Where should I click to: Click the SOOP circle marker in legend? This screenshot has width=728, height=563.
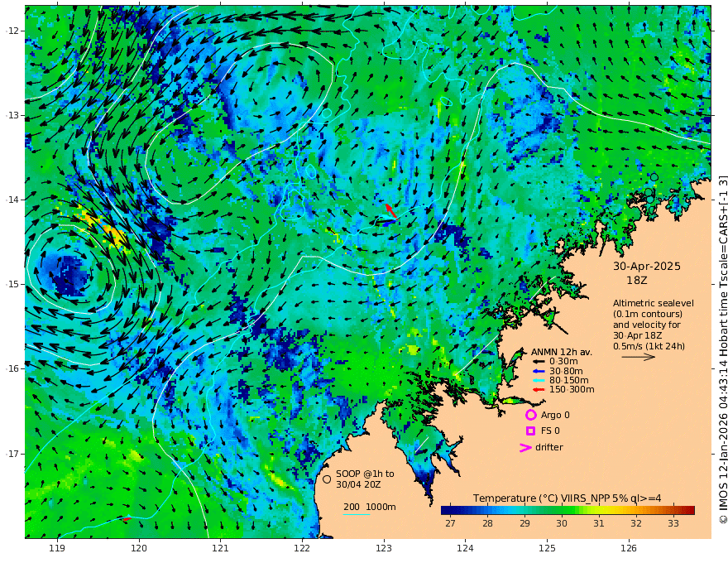click(327, 479)
